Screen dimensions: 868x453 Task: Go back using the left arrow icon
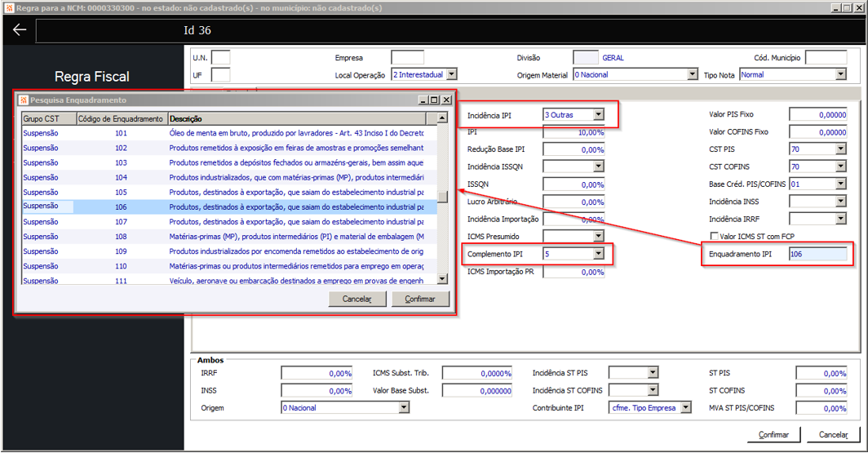pyautogui.click(x=20, y=30)
